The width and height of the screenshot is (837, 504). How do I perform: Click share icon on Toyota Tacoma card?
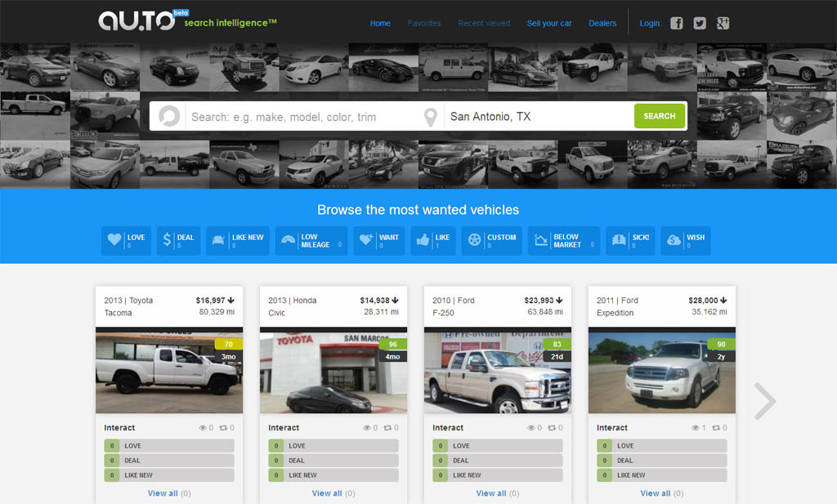pos(224,428)
